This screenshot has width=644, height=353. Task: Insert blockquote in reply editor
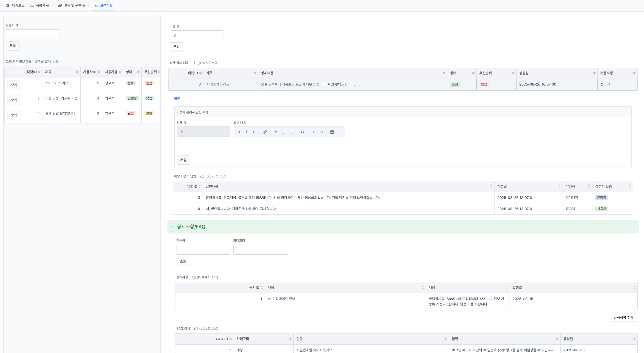pyautogui.click(x=302, y=132)
